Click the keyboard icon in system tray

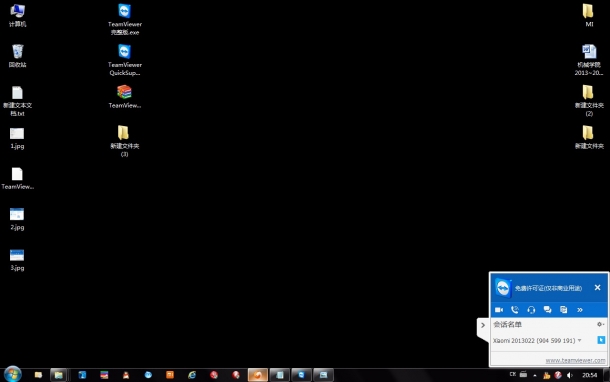click(523, 374)
